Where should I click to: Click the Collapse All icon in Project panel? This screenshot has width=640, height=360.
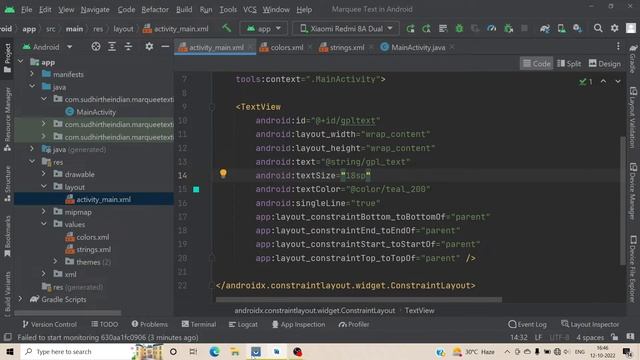pyautogui.click(x=128, y=47)
